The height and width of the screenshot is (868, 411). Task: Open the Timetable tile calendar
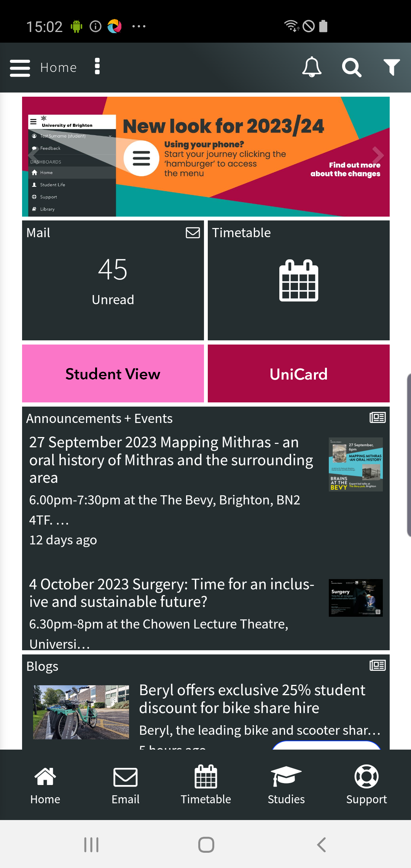tap(299, 281)
